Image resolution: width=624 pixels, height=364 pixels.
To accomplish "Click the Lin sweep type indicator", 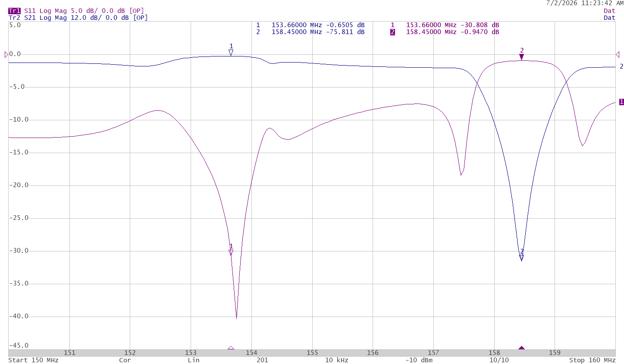I will point(194,360).
